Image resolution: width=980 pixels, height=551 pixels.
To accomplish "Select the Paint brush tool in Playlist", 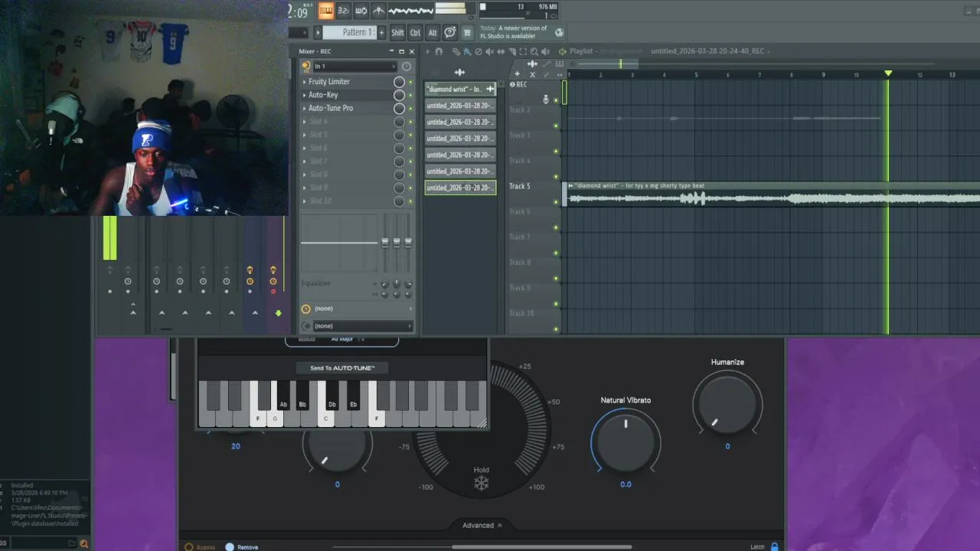I will [467, 52].
